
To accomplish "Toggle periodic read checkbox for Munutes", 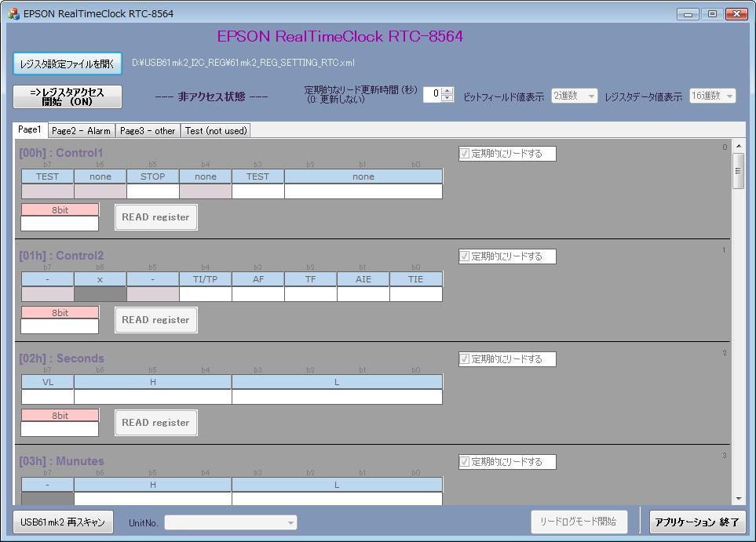I will (x=464, y=461).
